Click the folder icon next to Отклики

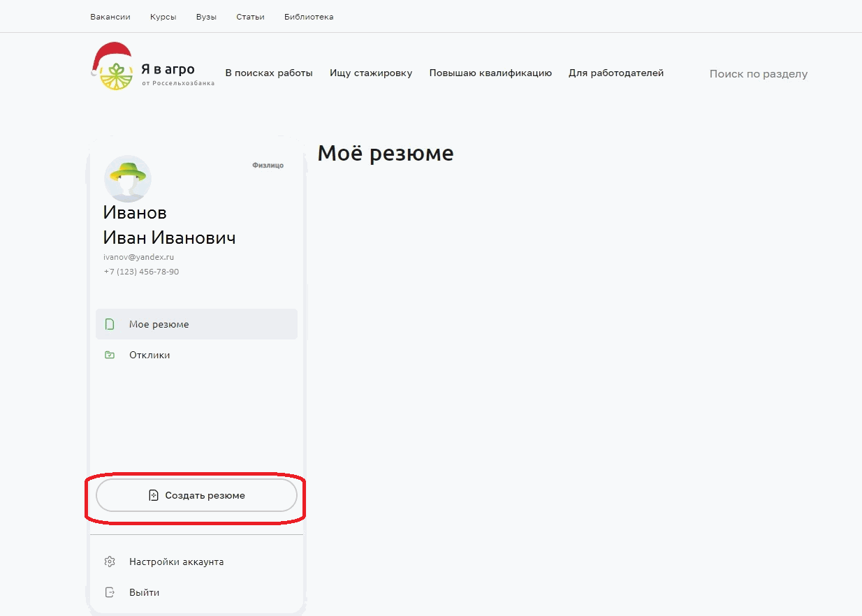pyautogui.click(x=110, y=355)
